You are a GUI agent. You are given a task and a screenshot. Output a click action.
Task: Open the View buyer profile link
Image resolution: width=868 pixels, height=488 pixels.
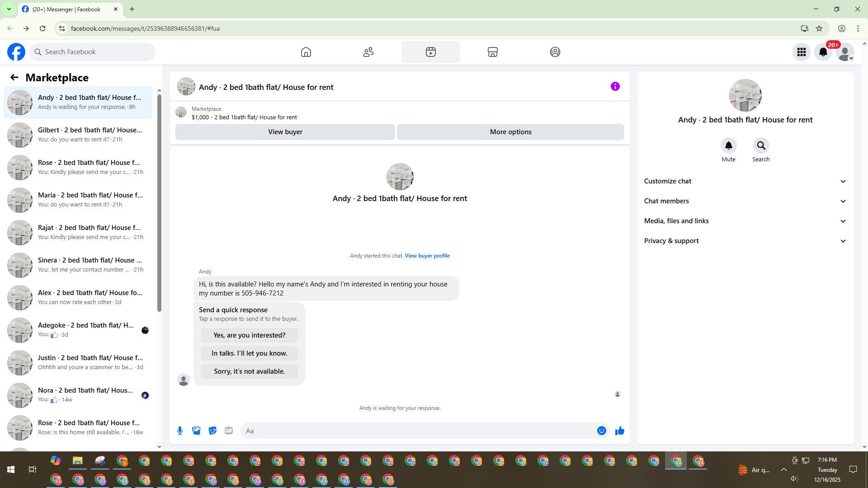point(427,256)
